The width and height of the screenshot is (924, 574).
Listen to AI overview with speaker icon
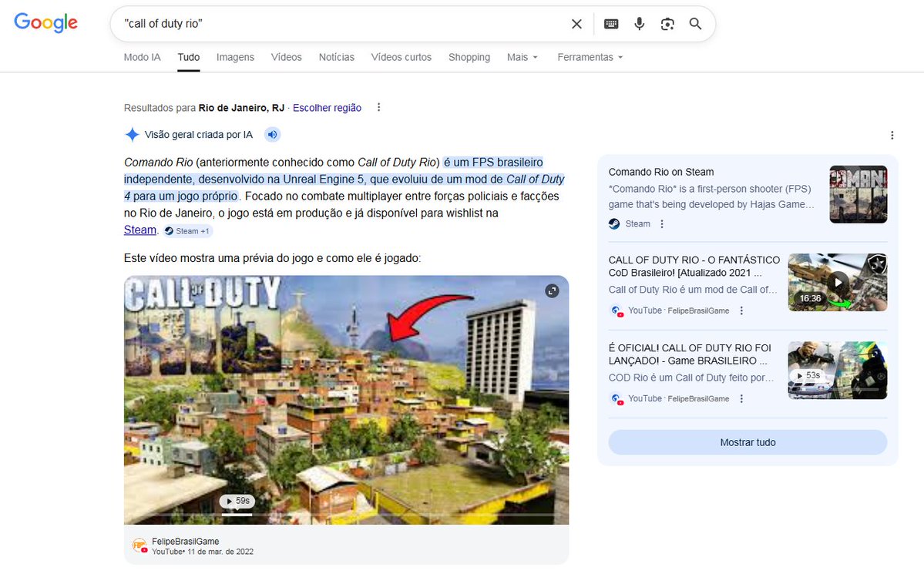coord(272,134)
